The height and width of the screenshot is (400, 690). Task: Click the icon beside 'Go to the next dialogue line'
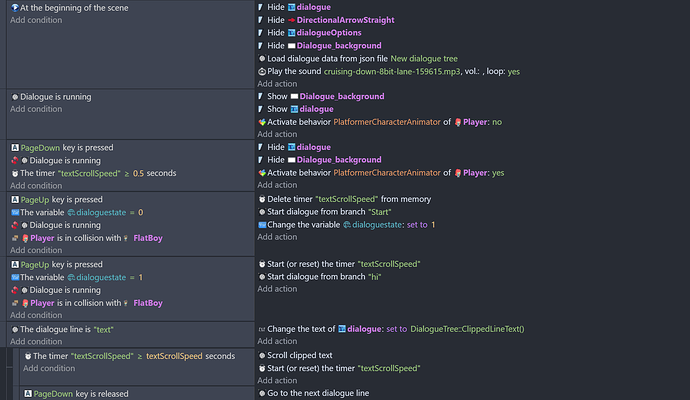[x=262, y=393]
